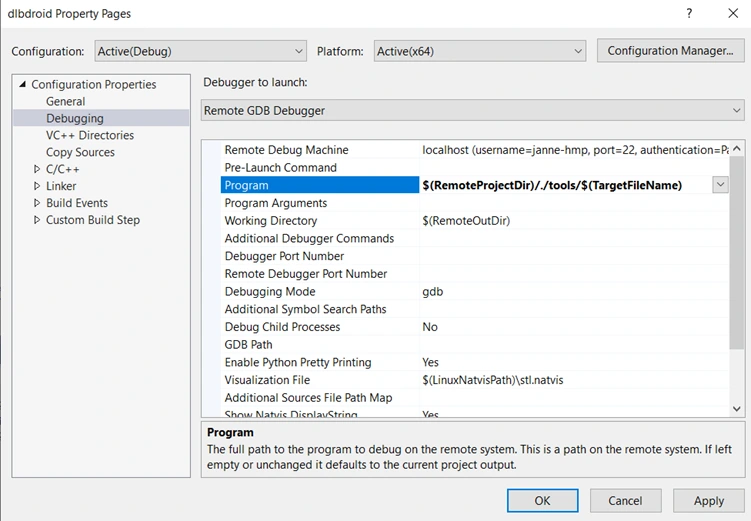Click the Configuration Manager button

coord(669,51)
